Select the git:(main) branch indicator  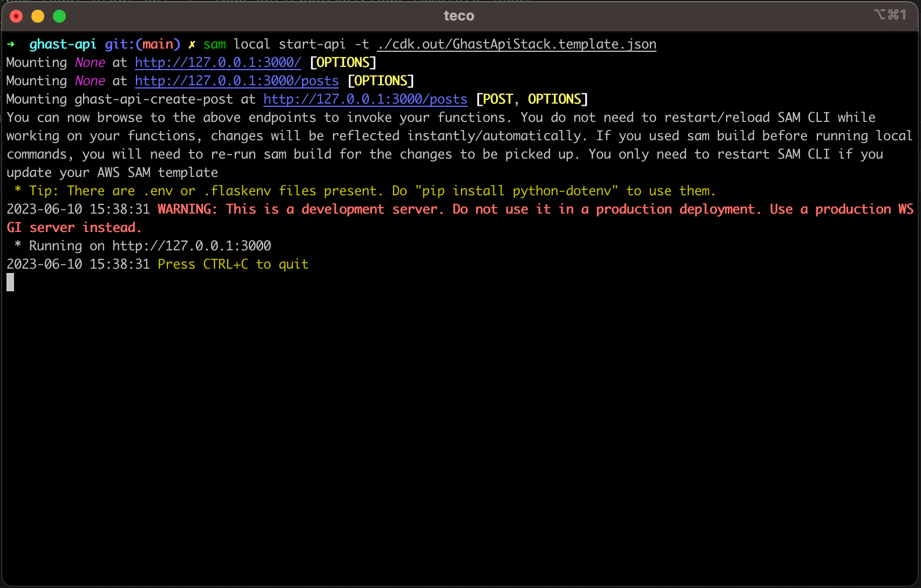click(142, 44)
